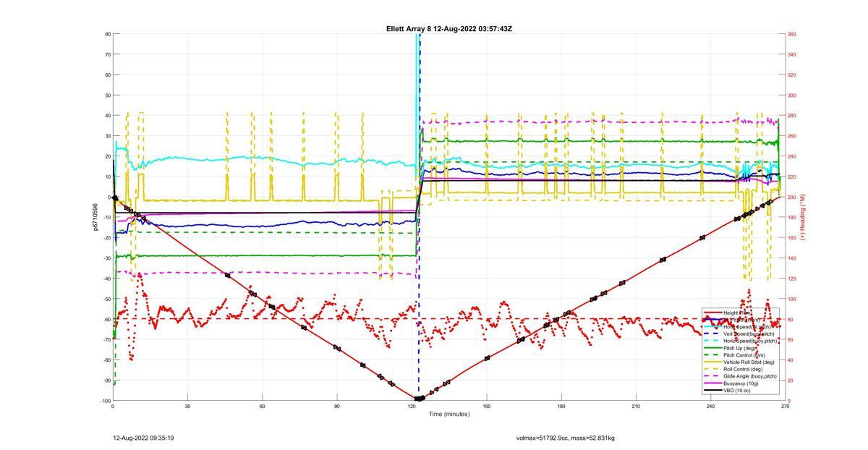
Task: Click the right y-axis tick label '180'
Action: (792, 217)
